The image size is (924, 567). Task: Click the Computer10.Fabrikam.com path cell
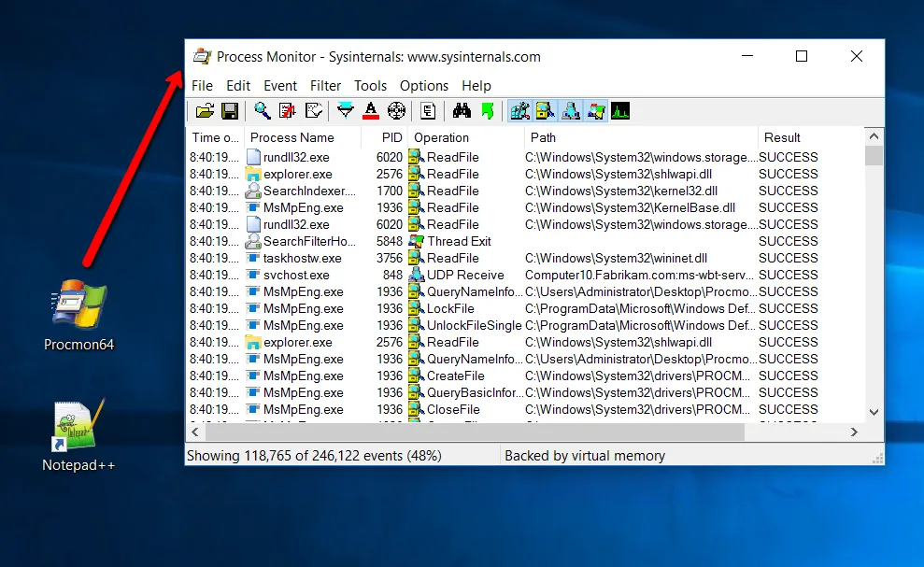639,276
